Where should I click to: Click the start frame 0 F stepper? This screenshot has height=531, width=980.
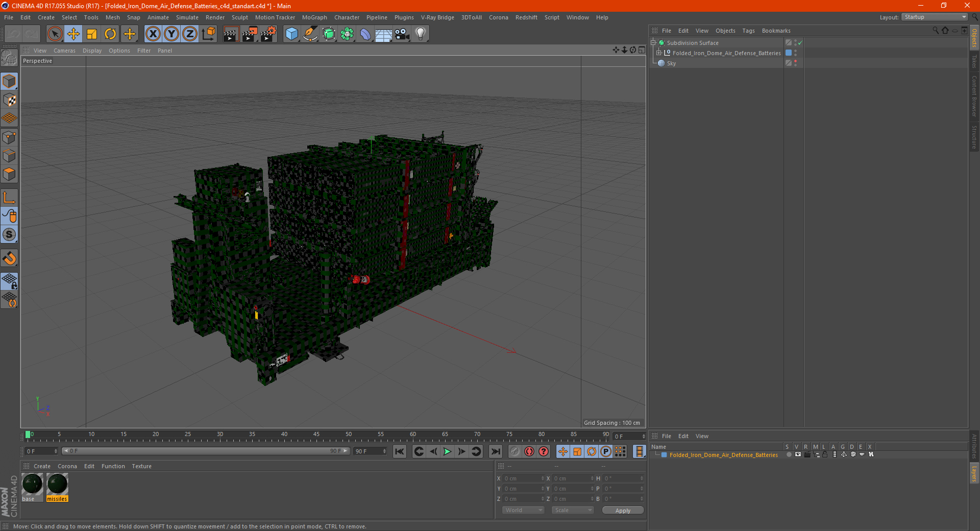(56, 451)
